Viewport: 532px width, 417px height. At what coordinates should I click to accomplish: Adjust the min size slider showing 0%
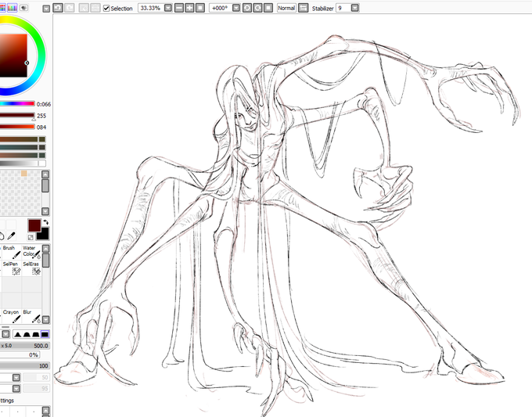pyautogui.click(x=20, y=355)
